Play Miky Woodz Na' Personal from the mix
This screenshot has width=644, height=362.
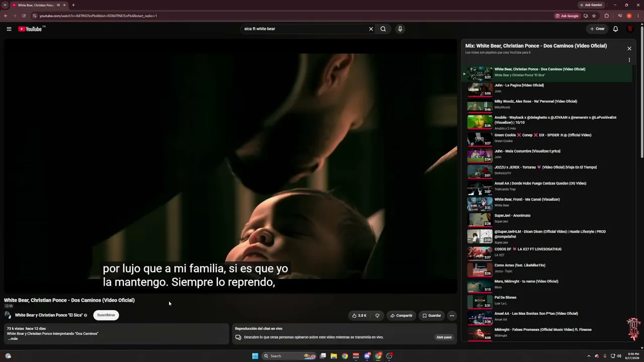coord(547,105)
